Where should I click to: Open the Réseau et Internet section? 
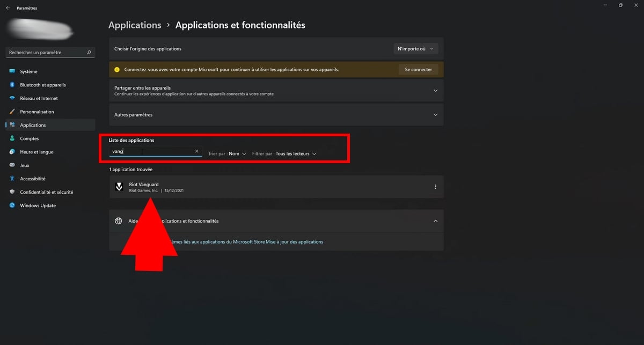point(39,98)
